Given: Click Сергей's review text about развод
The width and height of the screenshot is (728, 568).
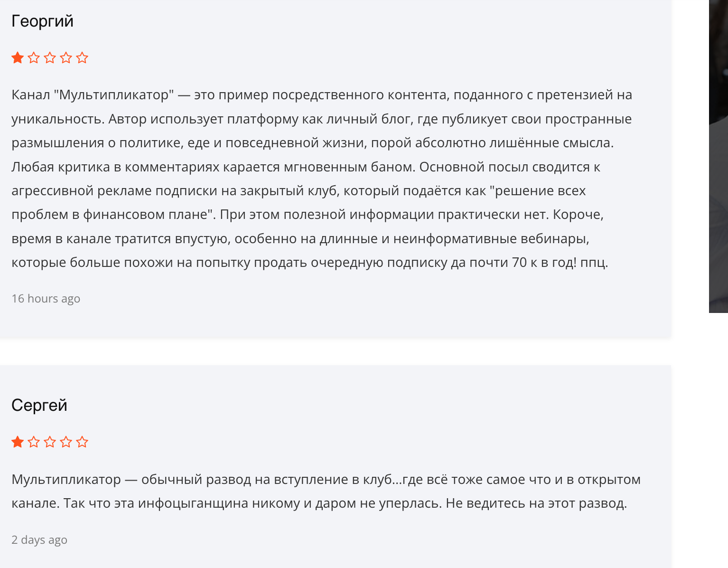Looking at the screenshot, I should pos(326,492).
